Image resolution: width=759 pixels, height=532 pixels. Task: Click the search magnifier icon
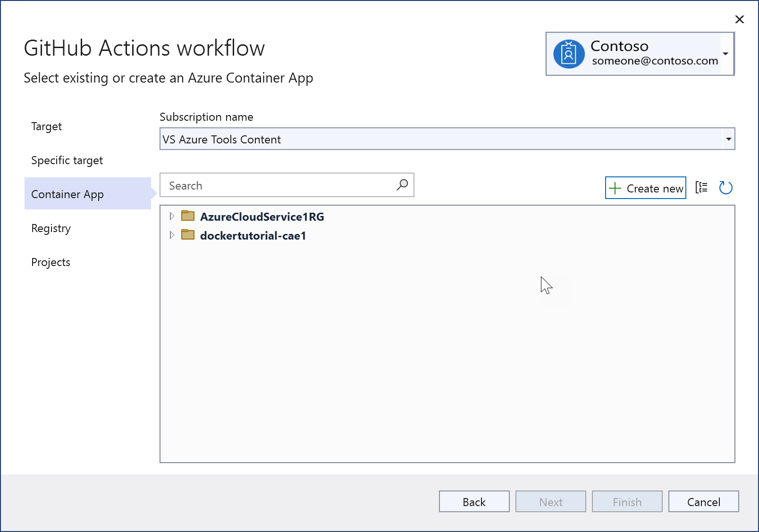(402, 185)
